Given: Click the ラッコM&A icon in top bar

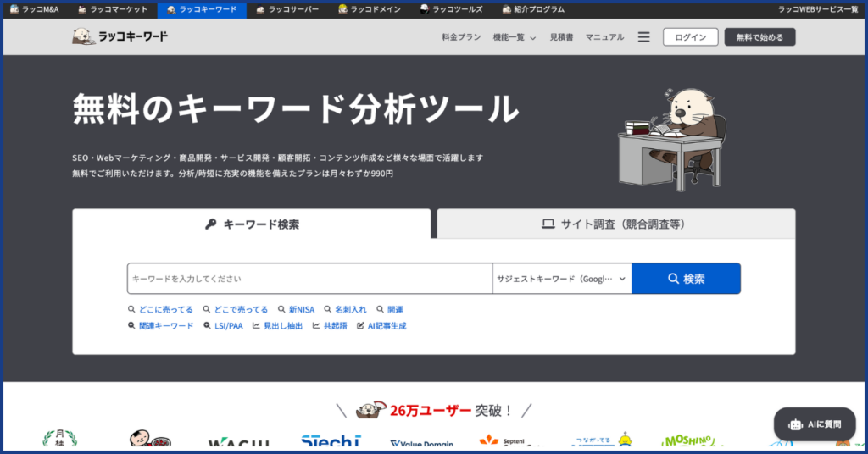Looking at the screenshot, I should (14, 9).
